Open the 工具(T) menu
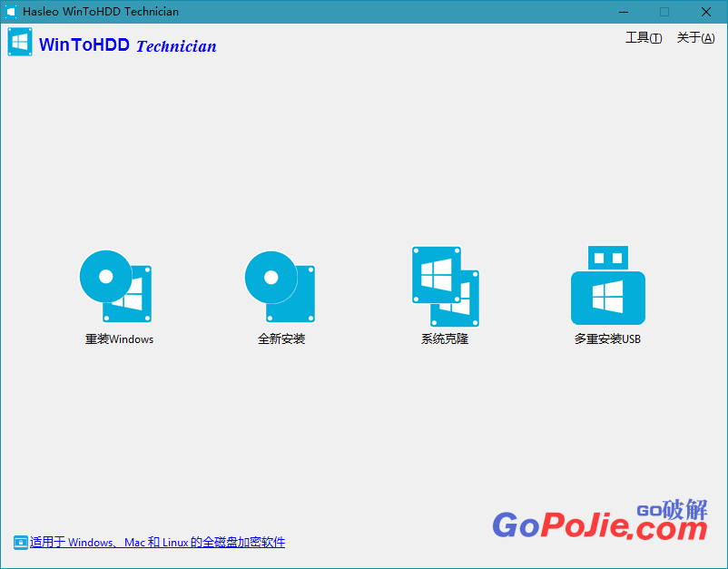The image size is (728, 569). [644, 37]
